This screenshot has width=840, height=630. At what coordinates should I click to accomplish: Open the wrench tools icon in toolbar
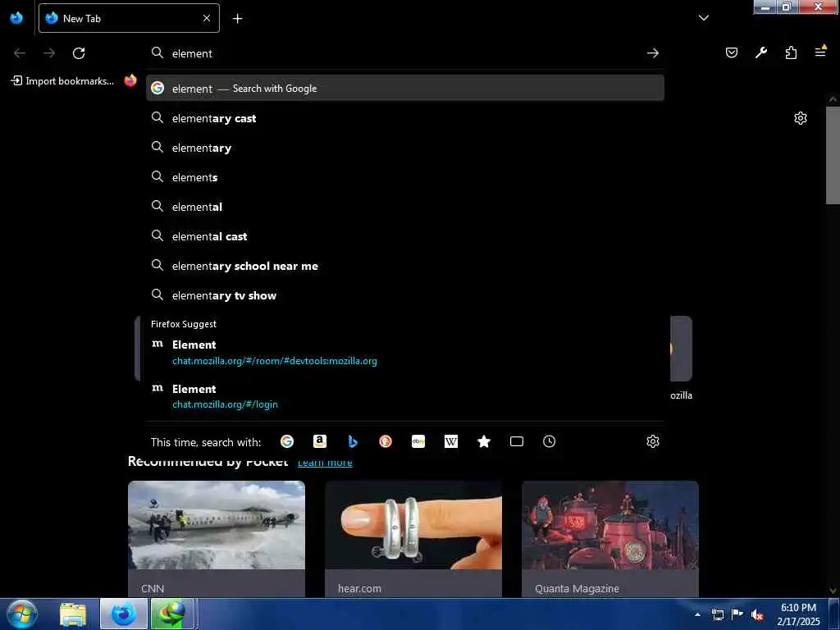click(761, 52)
